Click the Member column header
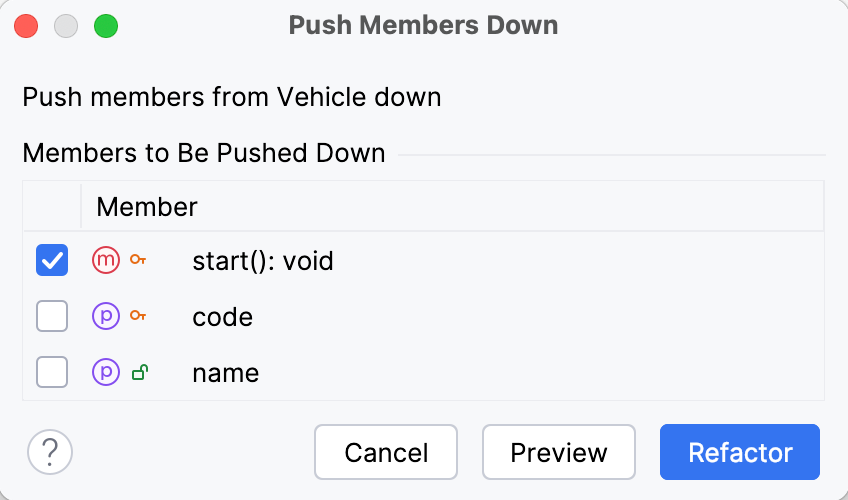 [x=147, y=207]
